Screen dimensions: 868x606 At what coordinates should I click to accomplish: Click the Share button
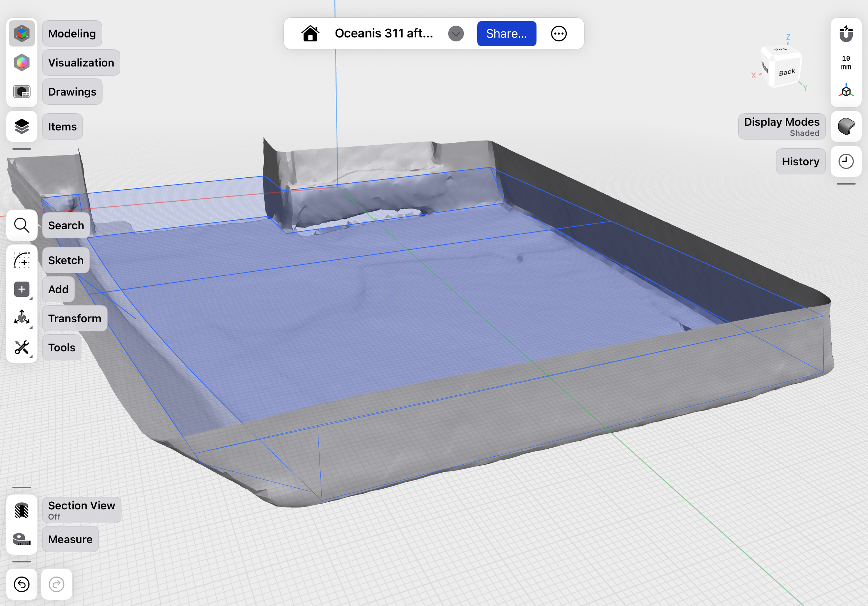tap(506, 33)
